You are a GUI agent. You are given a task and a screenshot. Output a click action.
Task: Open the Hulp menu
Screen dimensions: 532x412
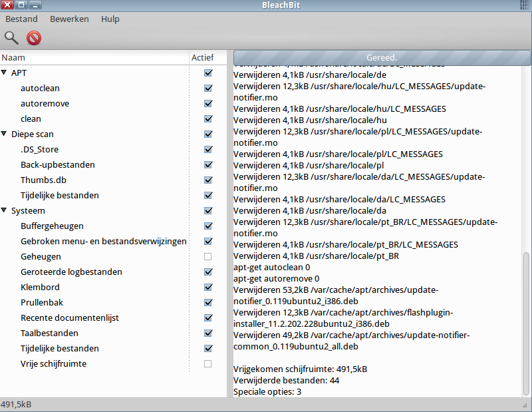pyautogui.click(x=110, y=19)
